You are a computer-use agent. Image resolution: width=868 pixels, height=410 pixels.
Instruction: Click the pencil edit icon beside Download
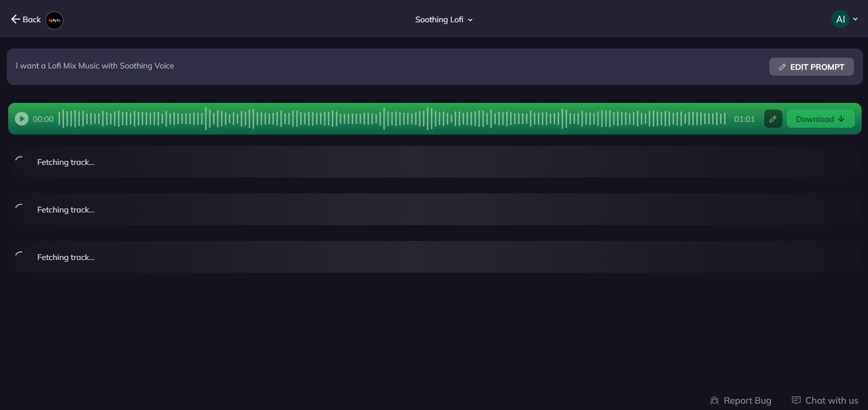point(773,119)
